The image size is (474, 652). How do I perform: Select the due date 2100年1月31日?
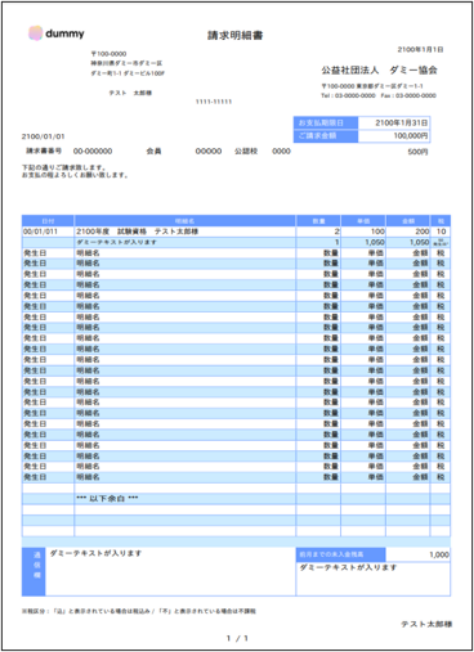point(401,123)
